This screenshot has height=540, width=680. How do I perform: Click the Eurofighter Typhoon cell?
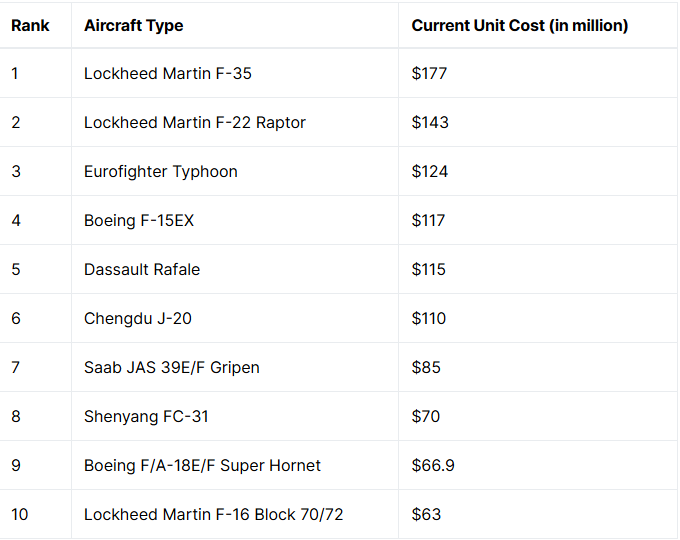point(160,172)
